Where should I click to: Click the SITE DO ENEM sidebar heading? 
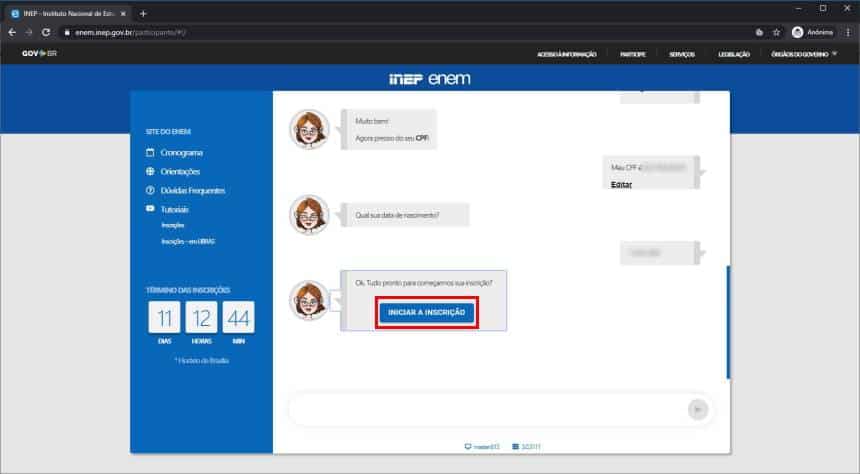coord(168,132)
